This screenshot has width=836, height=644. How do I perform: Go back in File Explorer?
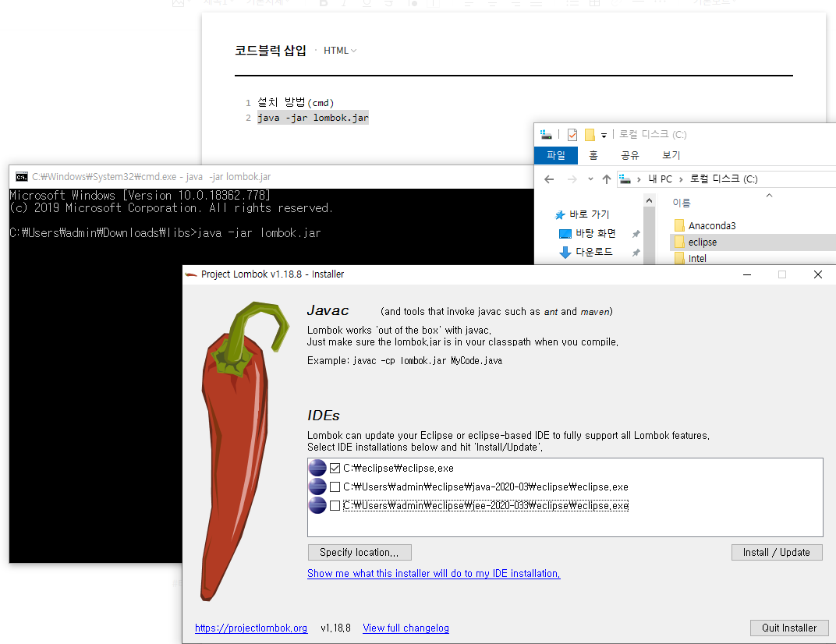coord(549,179)
